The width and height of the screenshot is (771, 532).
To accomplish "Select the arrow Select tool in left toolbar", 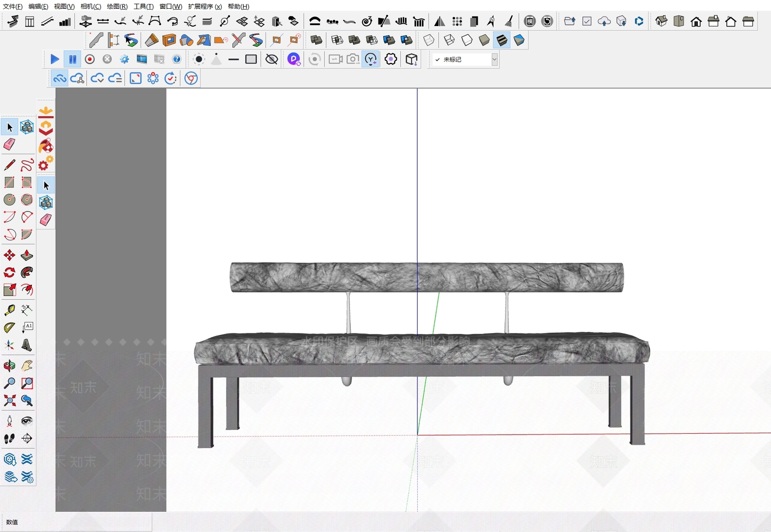I will (10, 127).
